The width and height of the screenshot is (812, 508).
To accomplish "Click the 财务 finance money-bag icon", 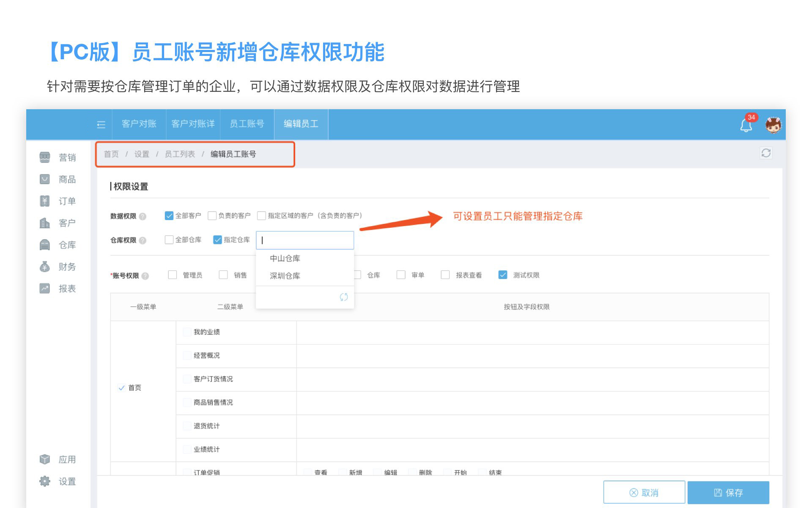I will coord(45,267).
